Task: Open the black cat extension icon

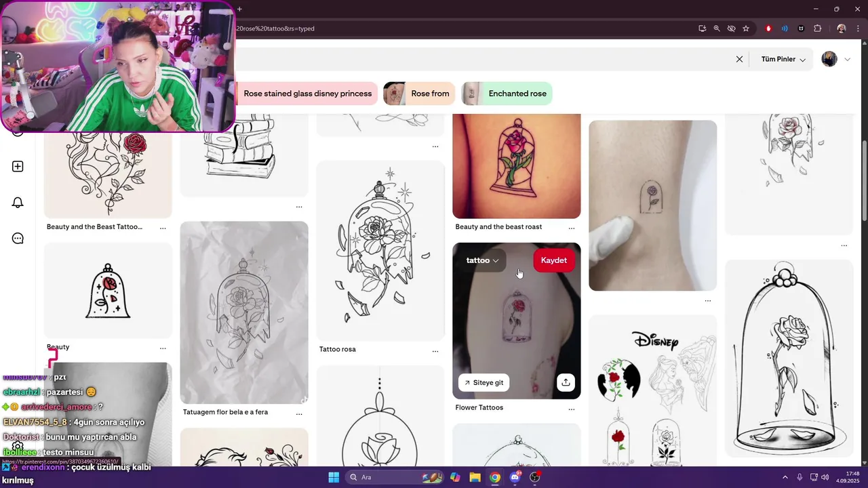Action: point(801,28)
